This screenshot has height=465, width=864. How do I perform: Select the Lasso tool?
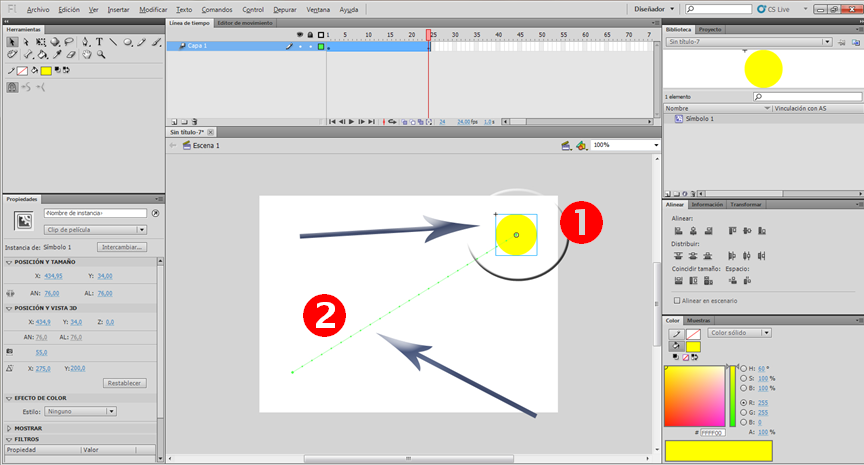[x=69, y=42]
